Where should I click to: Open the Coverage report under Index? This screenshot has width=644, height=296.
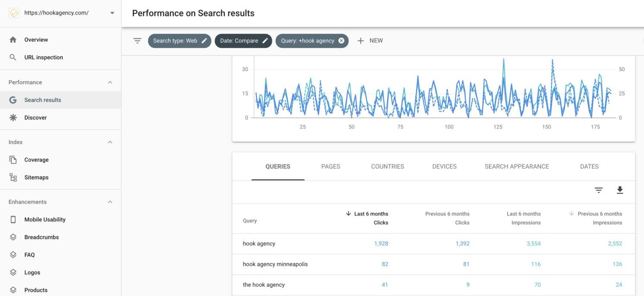36,160
